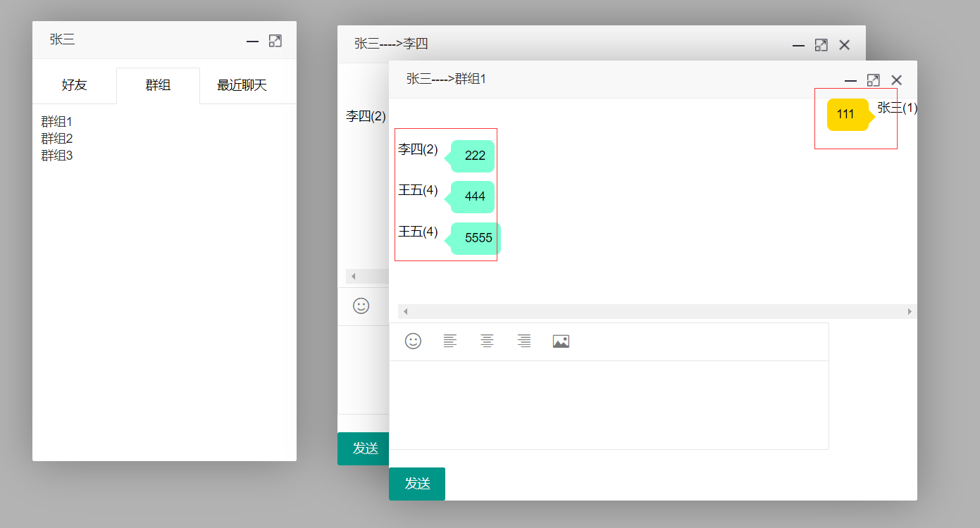
Task: Align text right in 群组1 editor
Action: click(523, 341)
